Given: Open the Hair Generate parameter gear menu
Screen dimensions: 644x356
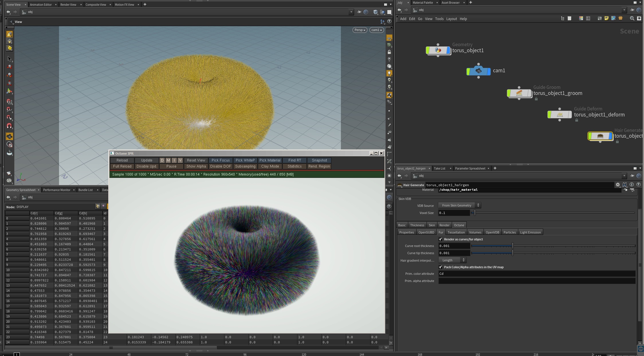Looking at the screenshot, I should click(618, 185).
